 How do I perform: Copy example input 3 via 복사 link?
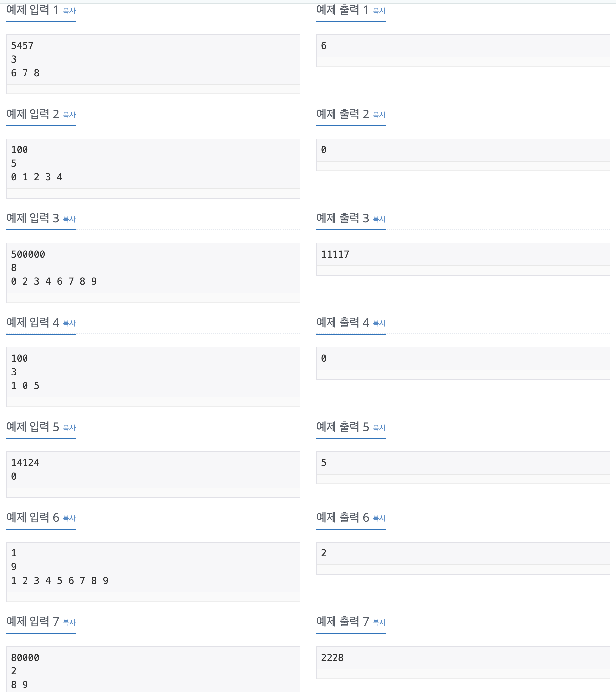(69, 219)
